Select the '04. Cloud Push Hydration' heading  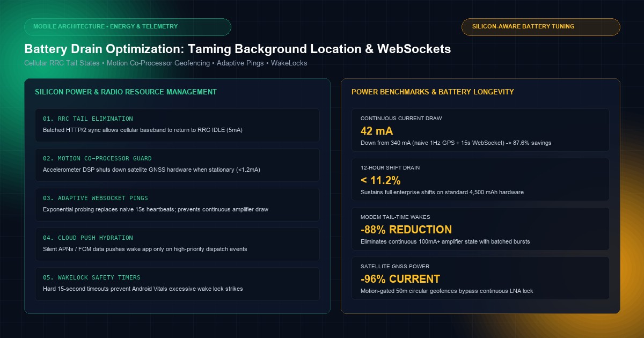coord(88,238)
